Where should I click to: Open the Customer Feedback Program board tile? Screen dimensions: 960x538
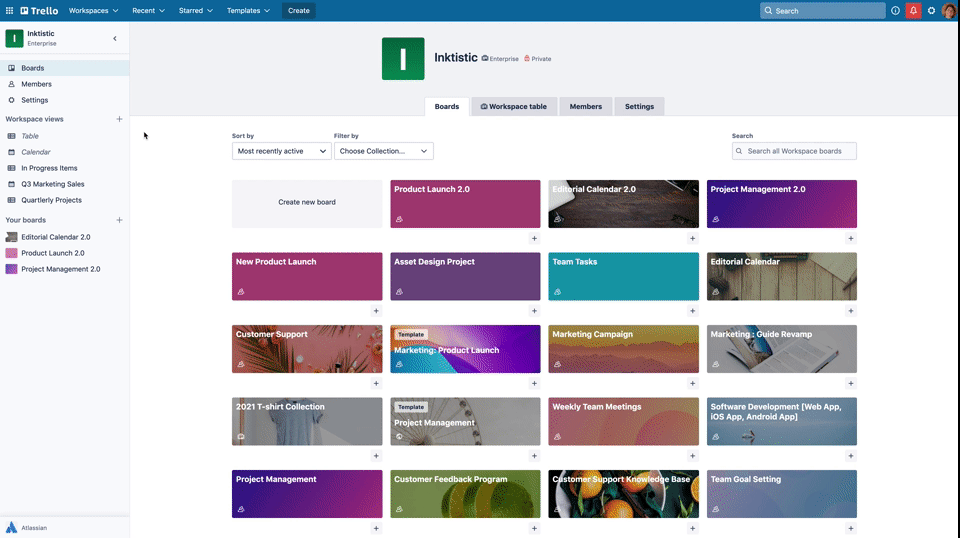465,494
